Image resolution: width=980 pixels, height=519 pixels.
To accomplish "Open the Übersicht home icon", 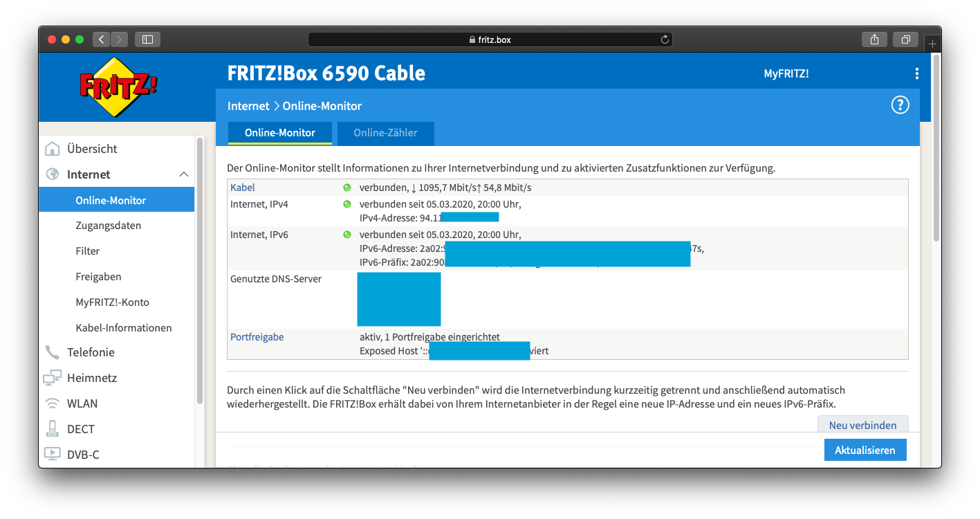I will click(x=52, y=149).
